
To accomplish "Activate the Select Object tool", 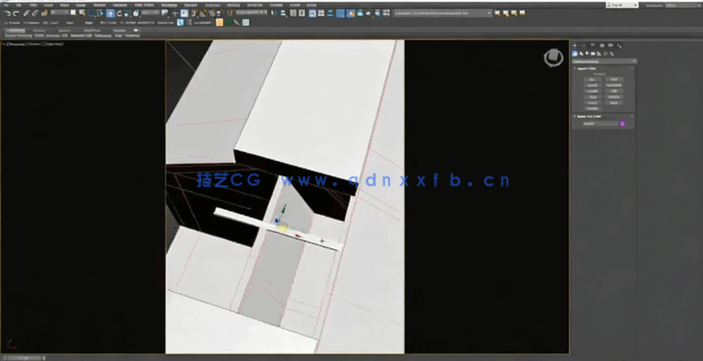I will pyautogui.click(x=74, y=13).
